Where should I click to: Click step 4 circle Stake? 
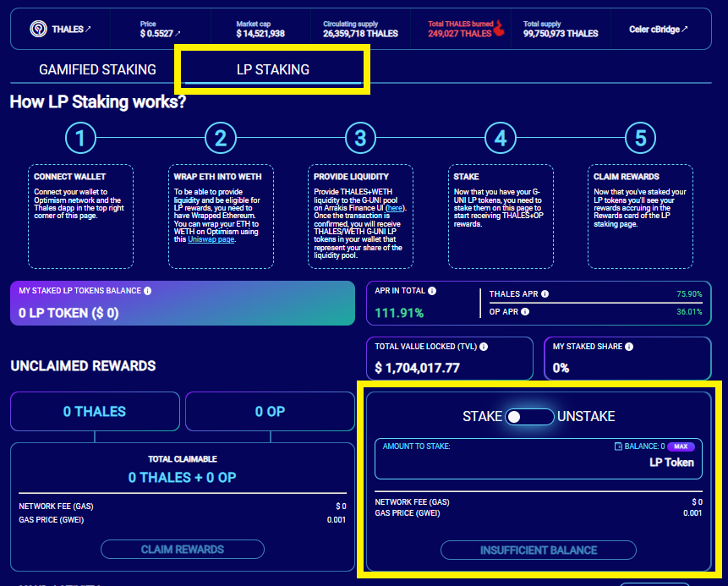(500, 138)
